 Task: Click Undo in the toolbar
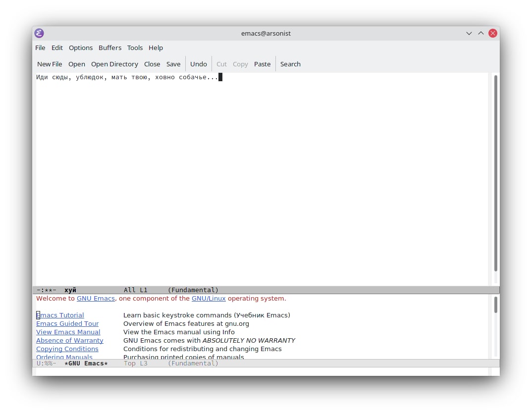pos(199,64)
